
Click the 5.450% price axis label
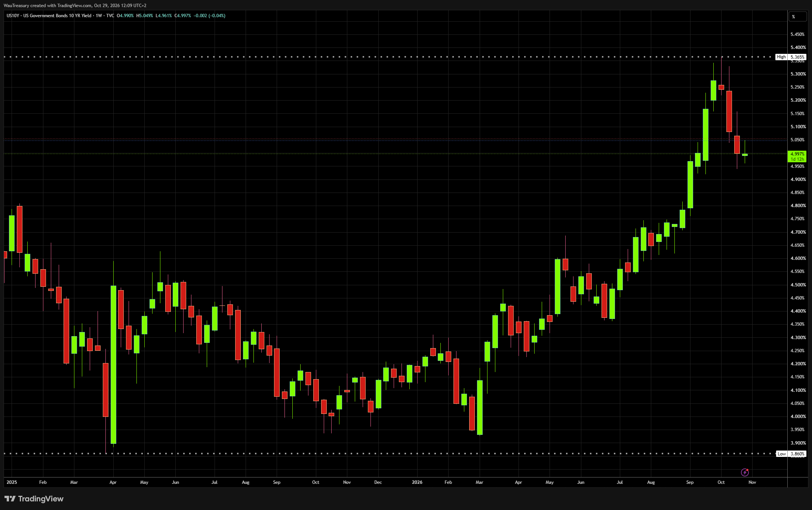(x=797, y=34)
